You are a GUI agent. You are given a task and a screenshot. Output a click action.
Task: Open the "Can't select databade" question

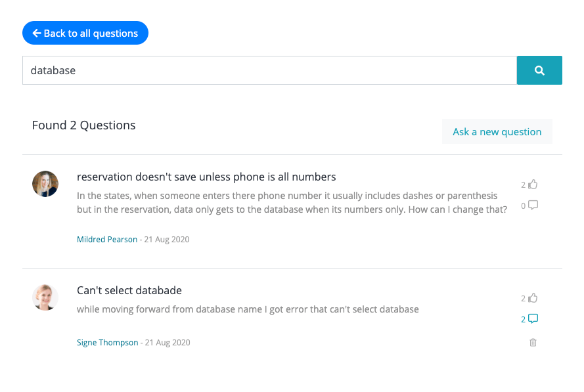(129, 290)
